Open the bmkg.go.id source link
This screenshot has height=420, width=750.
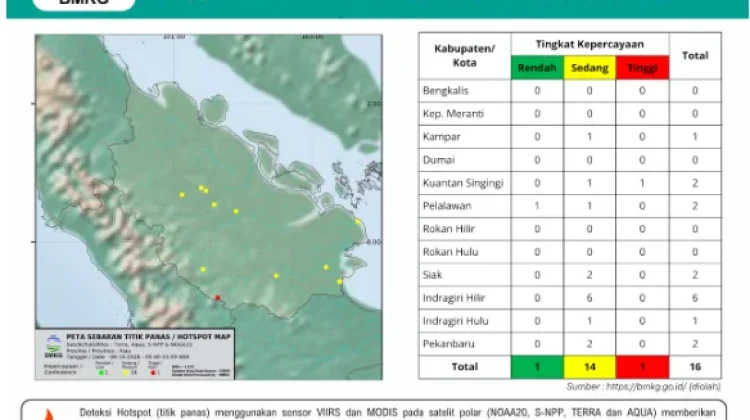[646, 387]
